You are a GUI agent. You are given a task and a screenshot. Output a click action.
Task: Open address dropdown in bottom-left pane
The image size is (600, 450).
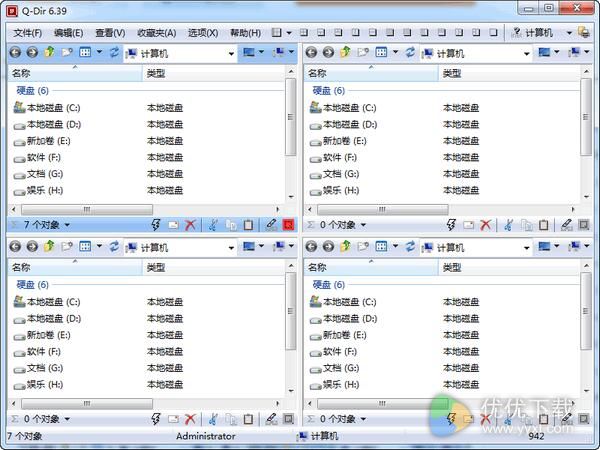pos(231,248)
